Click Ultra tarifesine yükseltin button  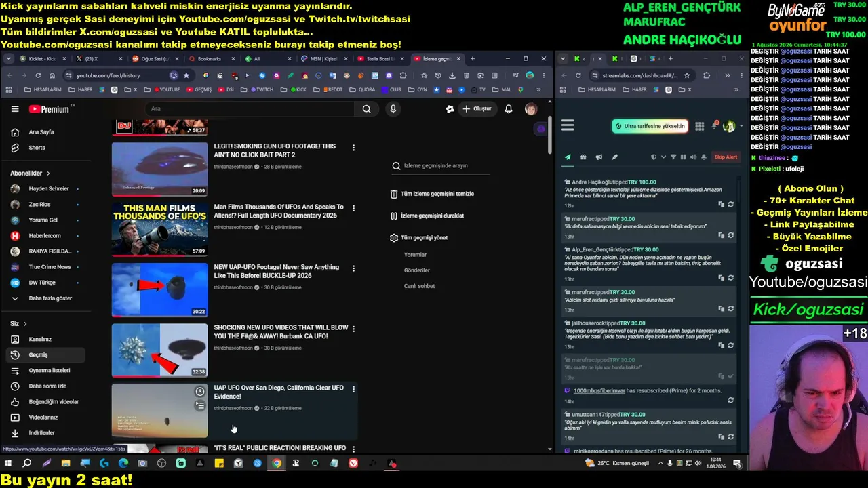pos(650,126)
